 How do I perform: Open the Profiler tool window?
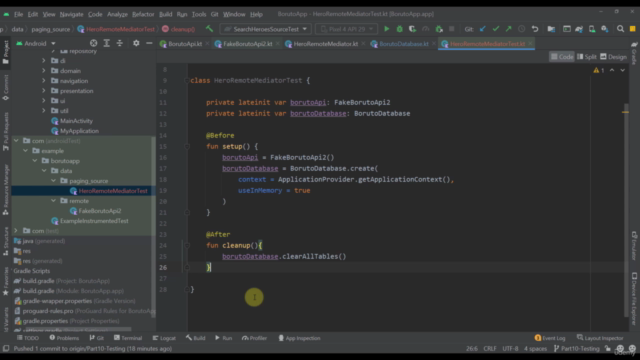click(x=254, y=338)
